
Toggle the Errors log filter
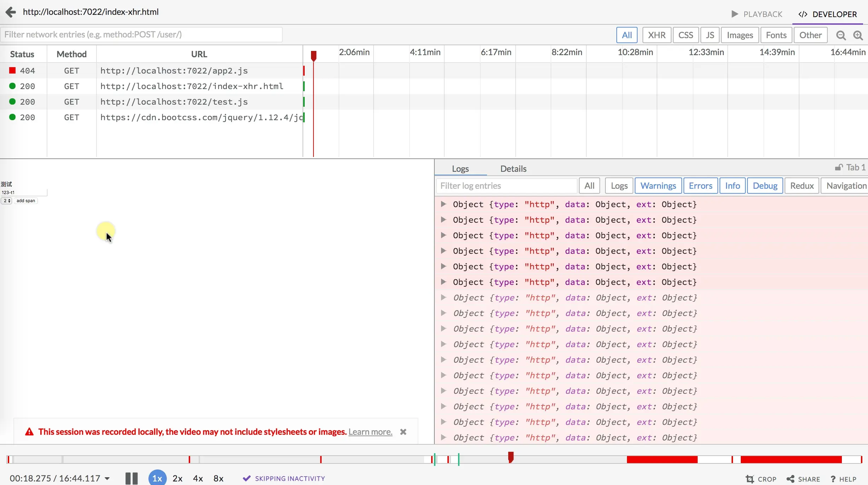700,186
